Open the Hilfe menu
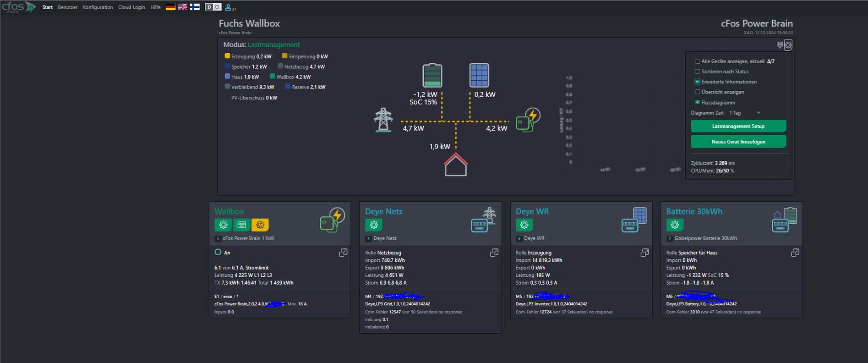Image resolution: width=868 pixels, height=363 pixels. [x=156, y=7]
